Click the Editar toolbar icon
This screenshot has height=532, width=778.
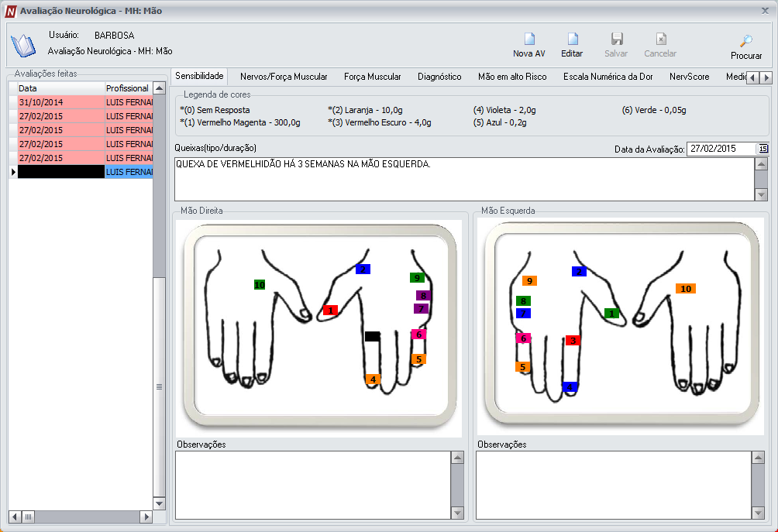pos(573,39)
